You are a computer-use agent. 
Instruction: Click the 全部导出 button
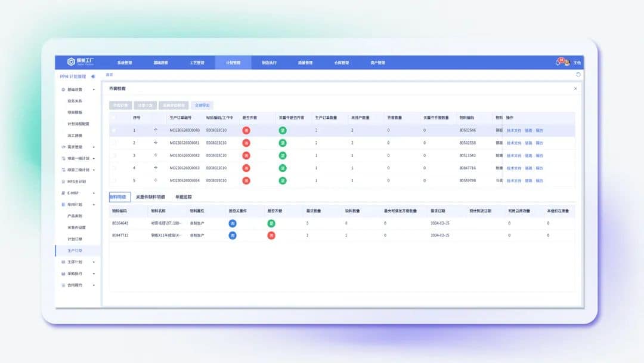pos(203,105)
